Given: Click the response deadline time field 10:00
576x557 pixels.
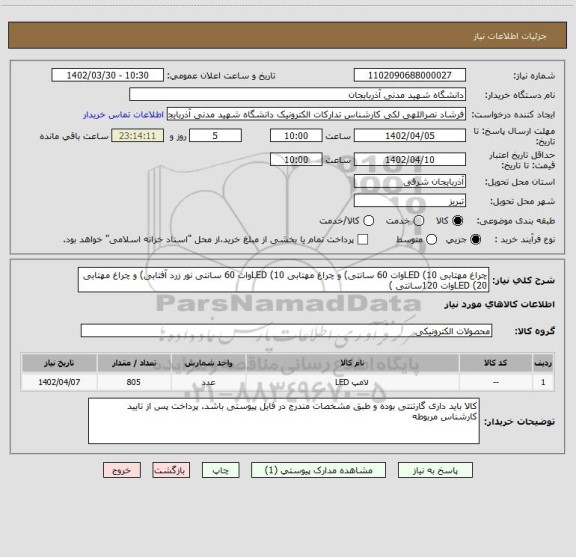Looking at the screenshot, I should [x=296, y=136].
